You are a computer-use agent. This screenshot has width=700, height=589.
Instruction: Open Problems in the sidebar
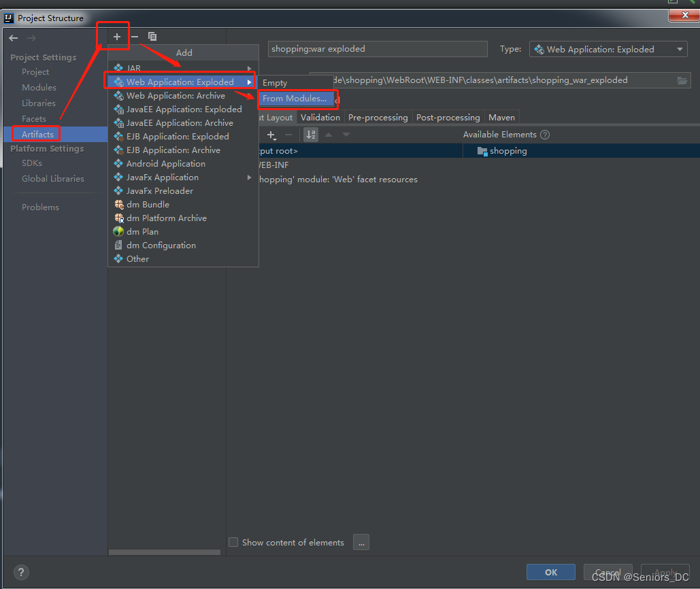click(x=40, y=207)
